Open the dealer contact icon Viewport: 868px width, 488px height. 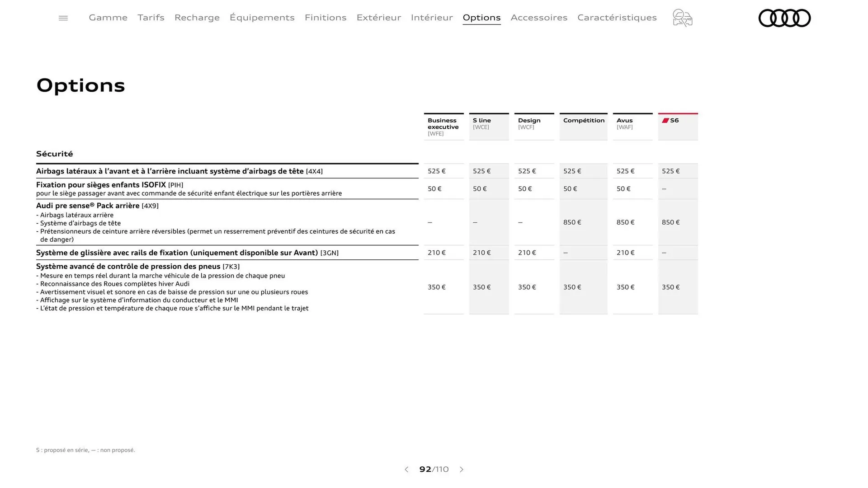click(x=682, y=18)
